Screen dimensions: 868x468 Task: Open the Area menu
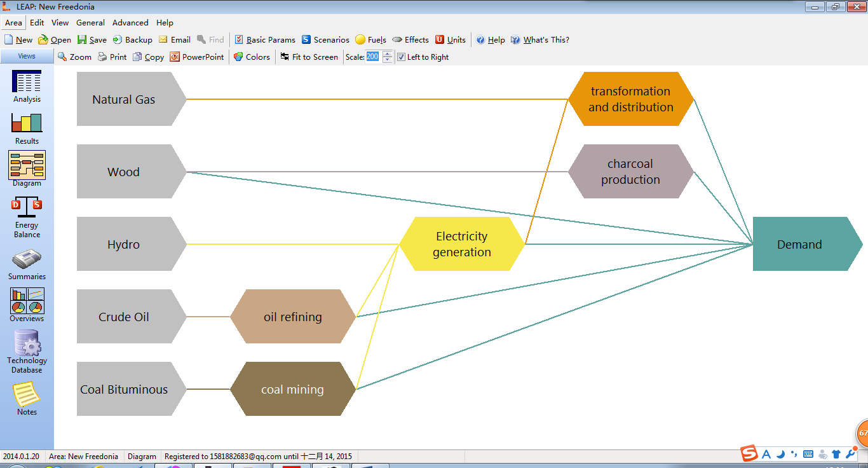click(14, 22)
